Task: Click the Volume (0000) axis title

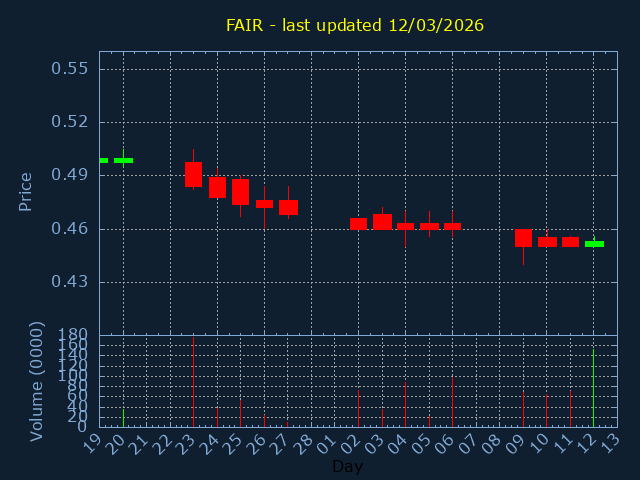Action: 37,380
